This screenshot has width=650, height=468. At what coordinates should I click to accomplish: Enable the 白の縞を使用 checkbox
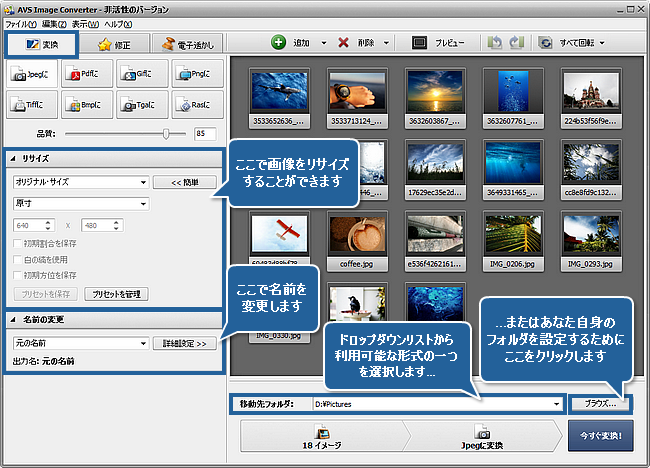click(x=16, y=259)
